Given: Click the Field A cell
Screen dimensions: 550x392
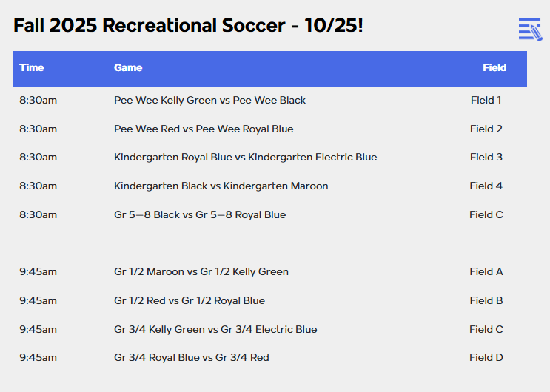Looking at the screenshot, I should click(x=486, y=272).
